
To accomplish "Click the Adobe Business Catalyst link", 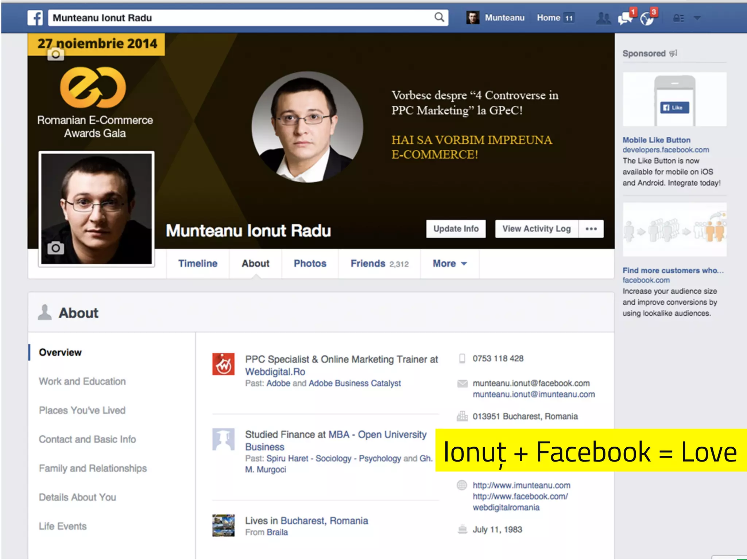I will point(355,384).
